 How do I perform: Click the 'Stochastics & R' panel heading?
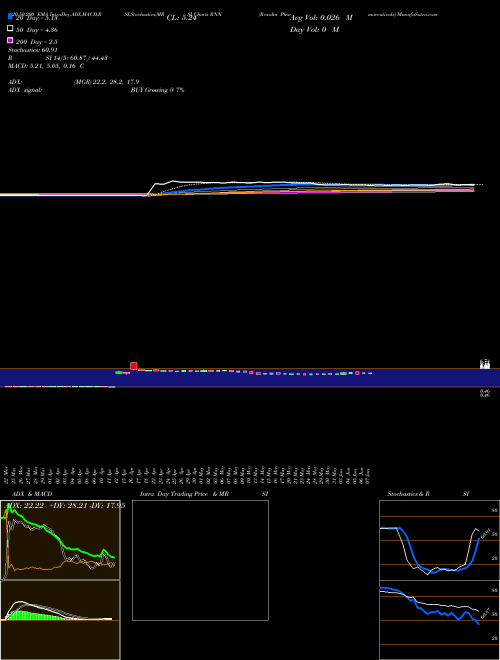pos(408,494)
